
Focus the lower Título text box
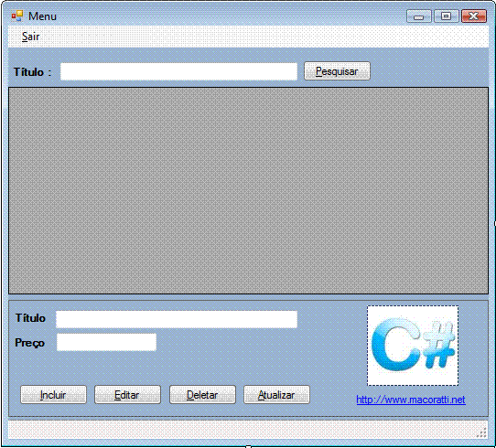coord(177,319)
